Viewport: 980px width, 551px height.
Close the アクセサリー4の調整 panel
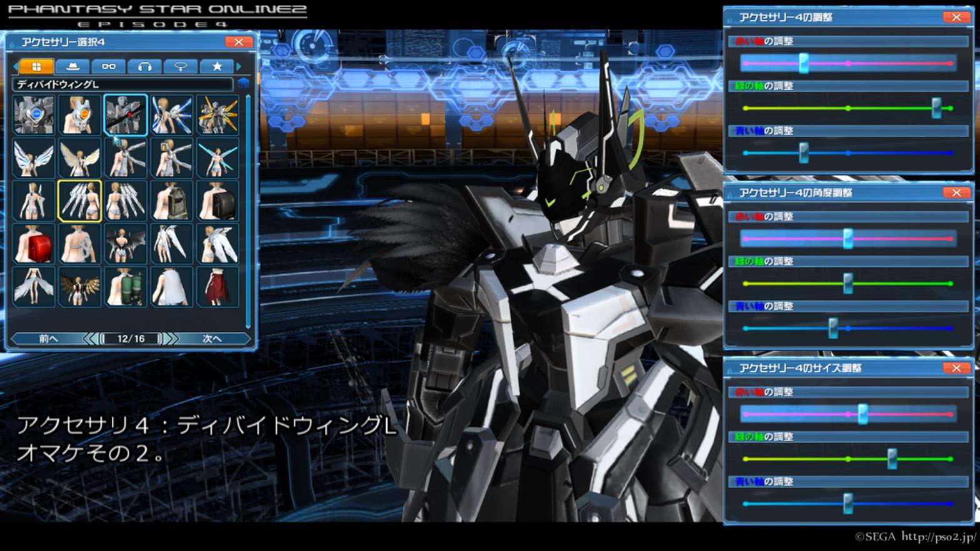coord(956,17)
